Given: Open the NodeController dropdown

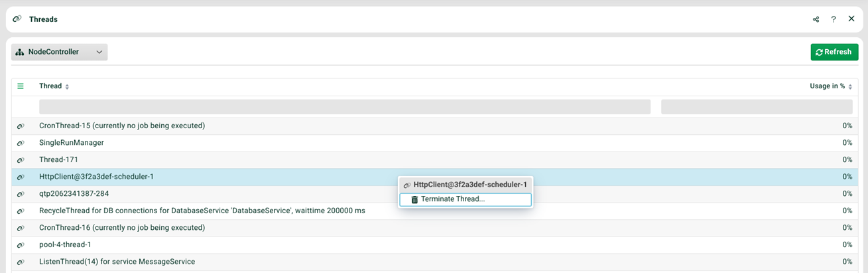Looking at the screenshot, I should tap(60, 52).
